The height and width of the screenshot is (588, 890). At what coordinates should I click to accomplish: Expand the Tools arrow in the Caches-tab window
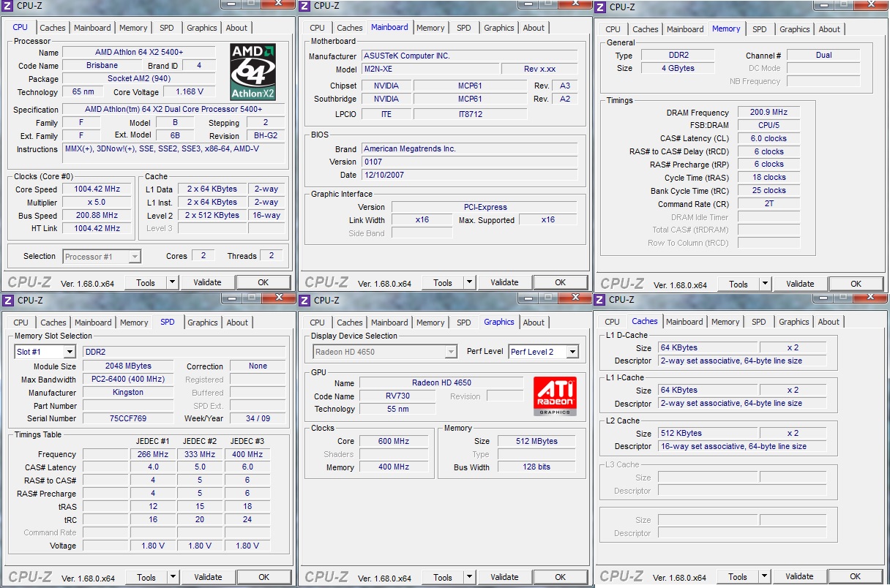764,576
